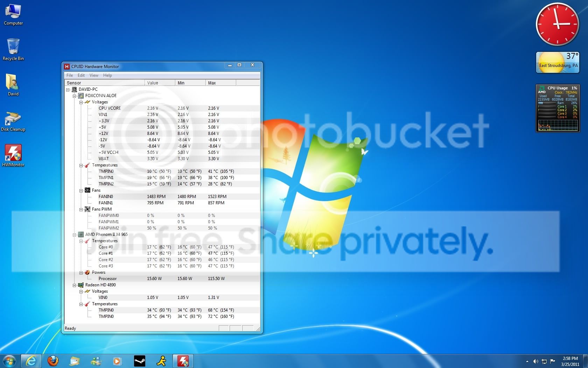Select the CPU VCORE sensor row
Viewport: 588px width, 368px height.
[162, 108]
